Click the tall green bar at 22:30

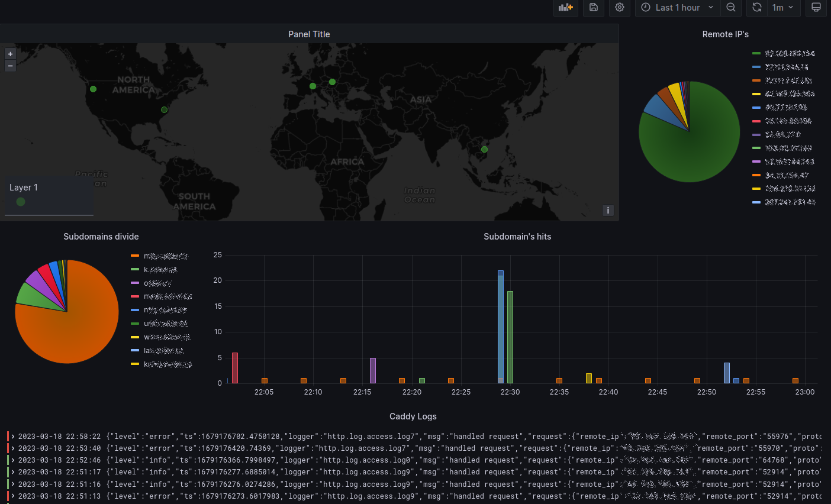510,337
